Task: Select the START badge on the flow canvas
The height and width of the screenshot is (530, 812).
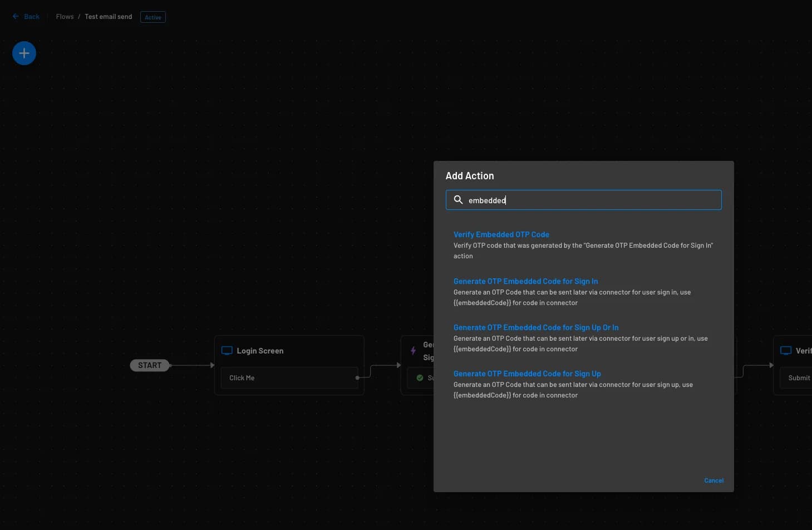Action: click(149, 365)
